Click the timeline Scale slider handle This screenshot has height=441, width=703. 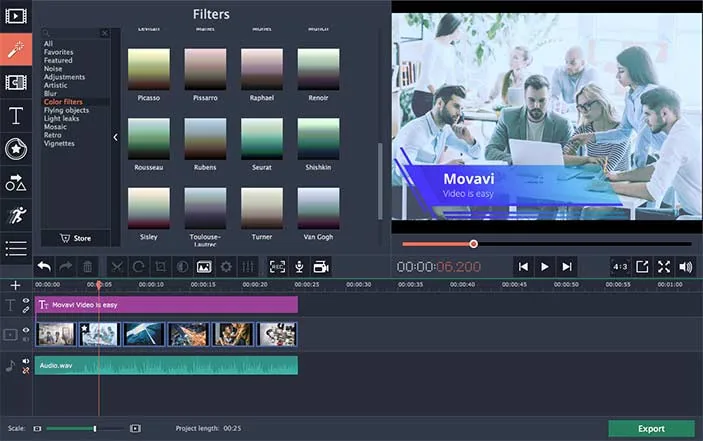pyautogui.click(x=95, y=429)
